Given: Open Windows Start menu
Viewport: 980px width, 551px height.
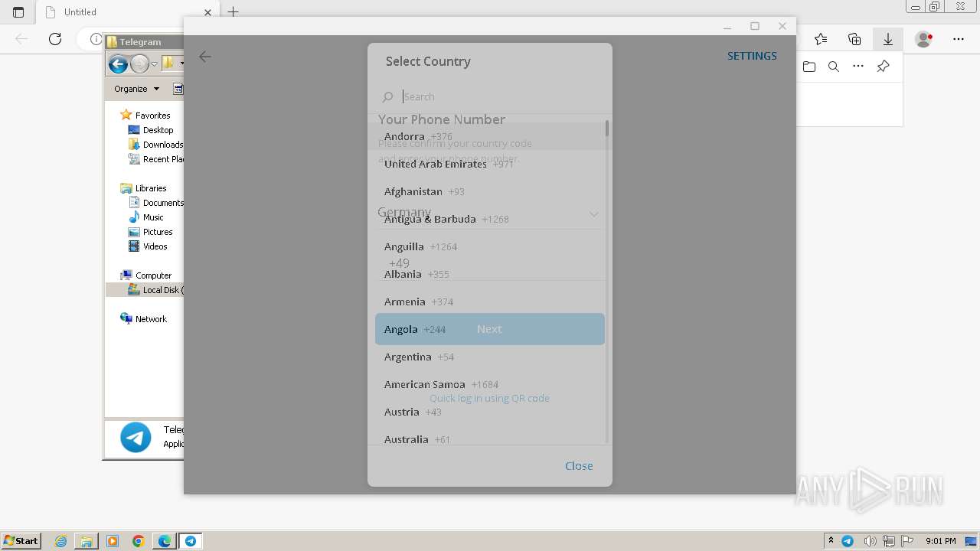Looking at the screenshot, I should 21,540.
